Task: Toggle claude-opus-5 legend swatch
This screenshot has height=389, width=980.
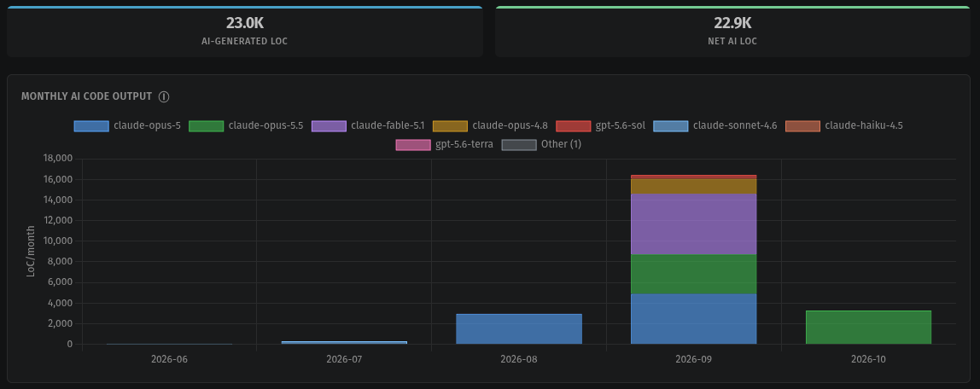Action: click(x=91, y=126)
